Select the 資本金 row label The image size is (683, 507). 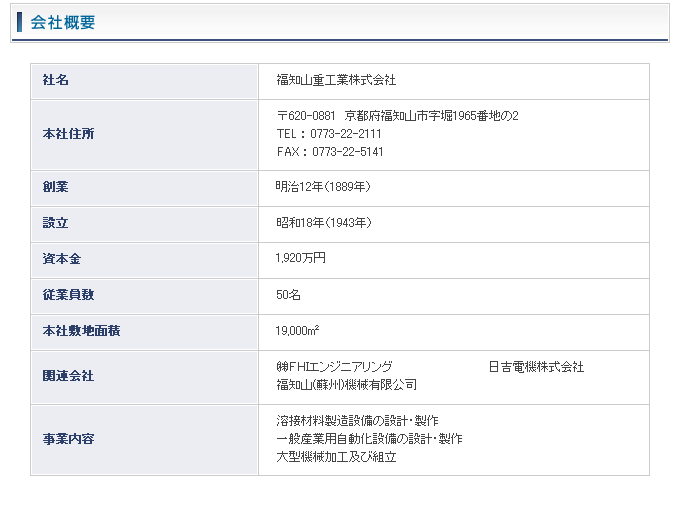coord(61,259)
